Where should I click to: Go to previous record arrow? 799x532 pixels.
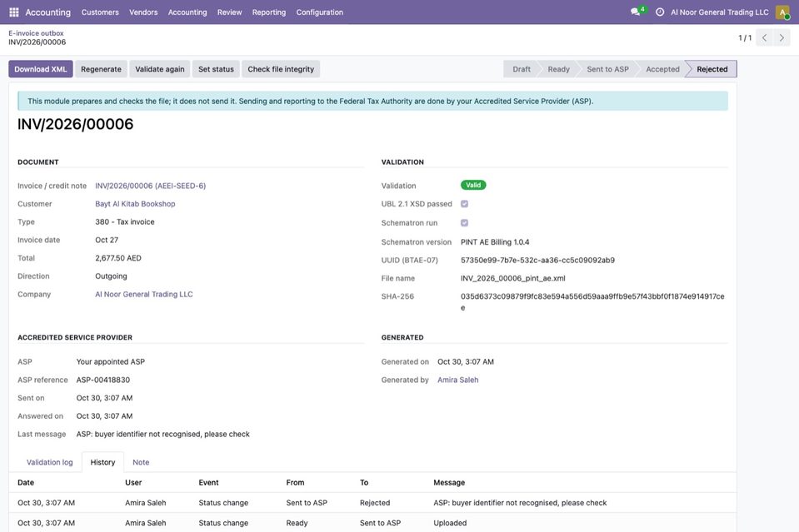(x=764, y=37)
